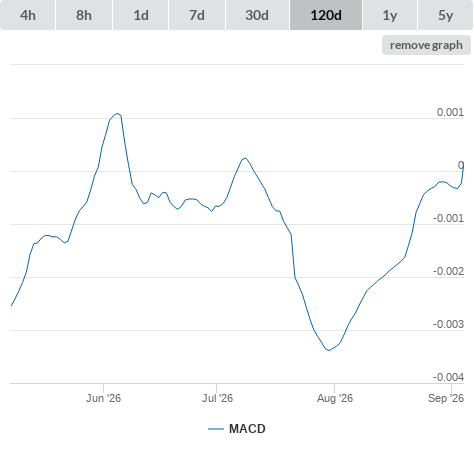Switch chart to 30d range

click(x=257, y=15)
